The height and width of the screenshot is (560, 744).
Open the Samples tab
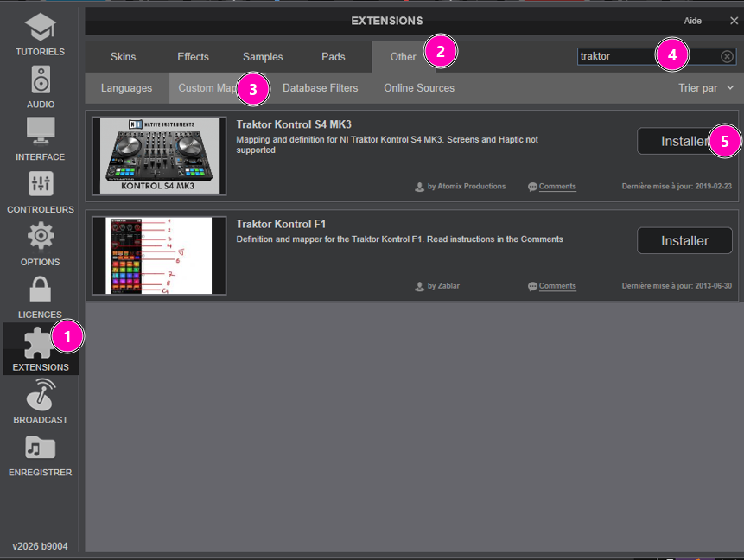(263, 57)
